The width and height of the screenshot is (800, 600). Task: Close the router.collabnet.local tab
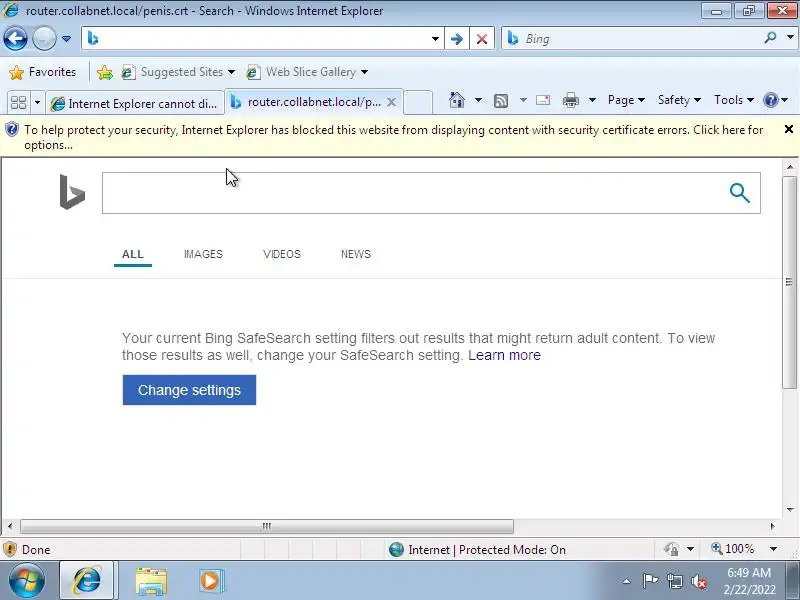391,102
